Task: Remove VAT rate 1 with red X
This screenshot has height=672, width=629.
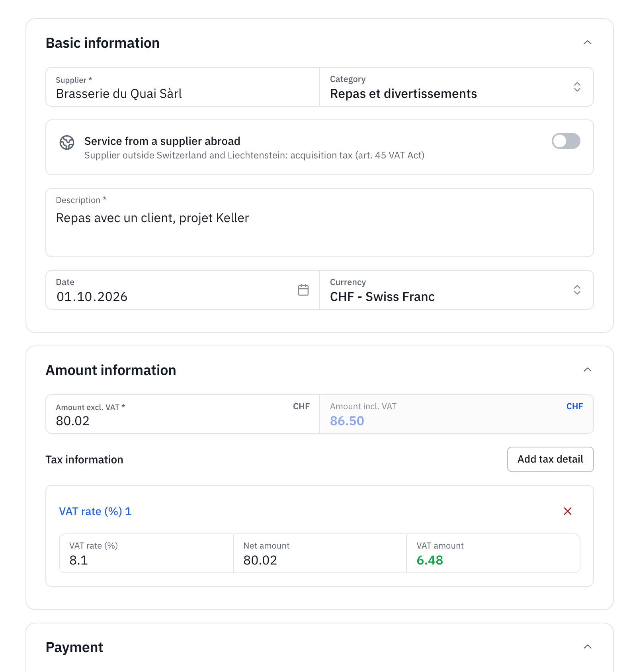Action: pos(568,511)
